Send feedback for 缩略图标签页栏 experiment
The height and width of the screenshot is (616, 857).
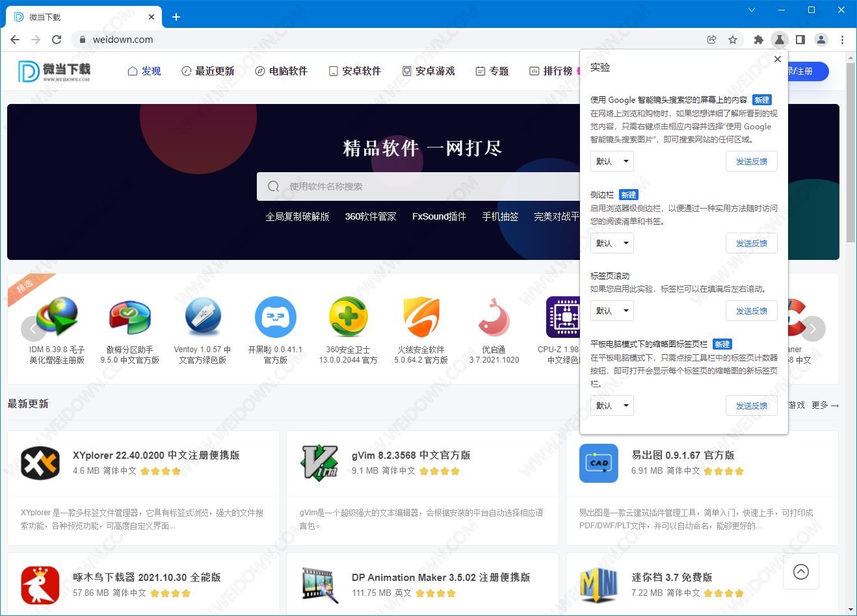[752, 406]
